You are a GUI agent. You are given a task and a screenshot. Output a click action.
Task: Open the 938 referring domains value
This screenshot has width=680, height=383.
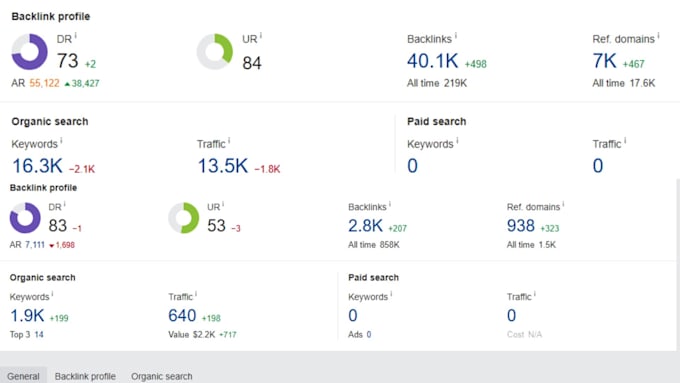[521, 226]
